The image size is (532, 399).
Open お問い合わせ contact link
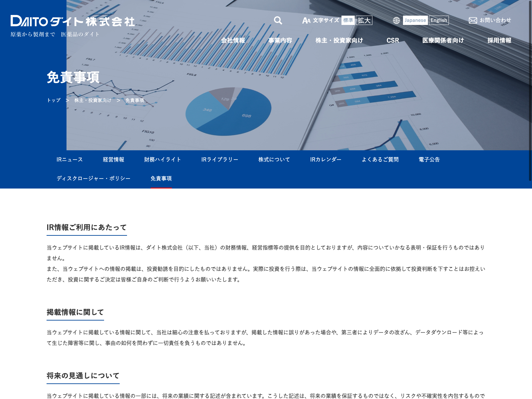495,20
